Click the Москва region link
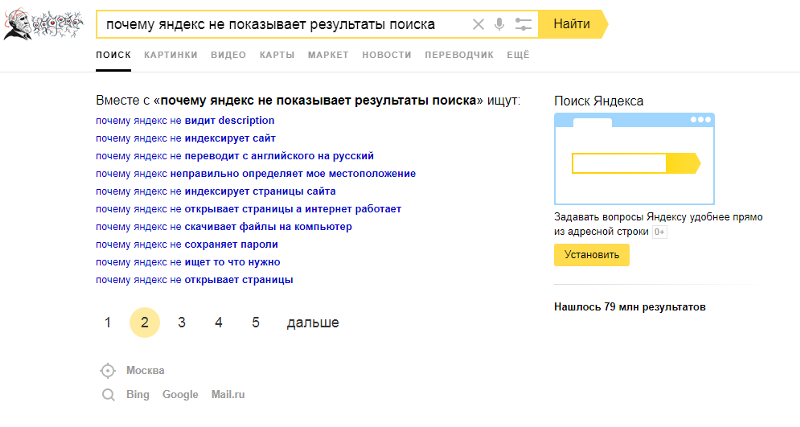The width and height of the screenshot is (800, 427). [x=145, y=370]
